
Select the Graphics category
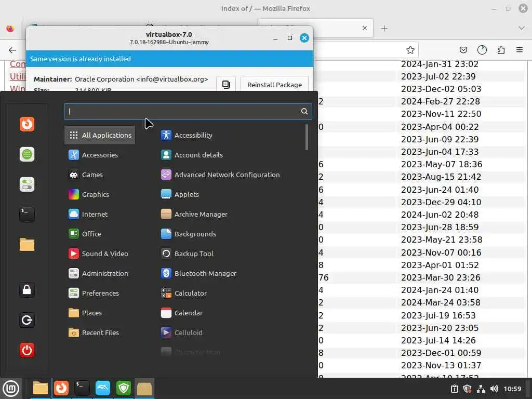[88, 194]
